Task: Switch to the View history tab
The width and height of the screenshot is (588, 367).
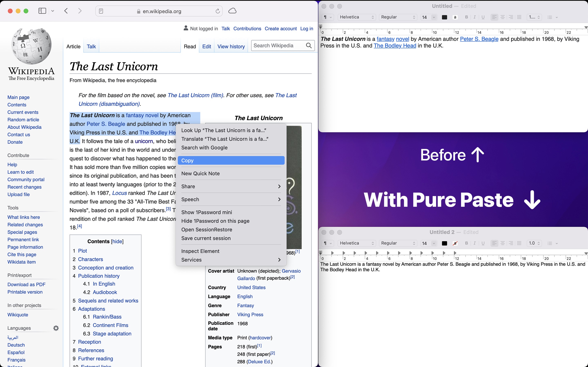Action: tap(231, 46)
